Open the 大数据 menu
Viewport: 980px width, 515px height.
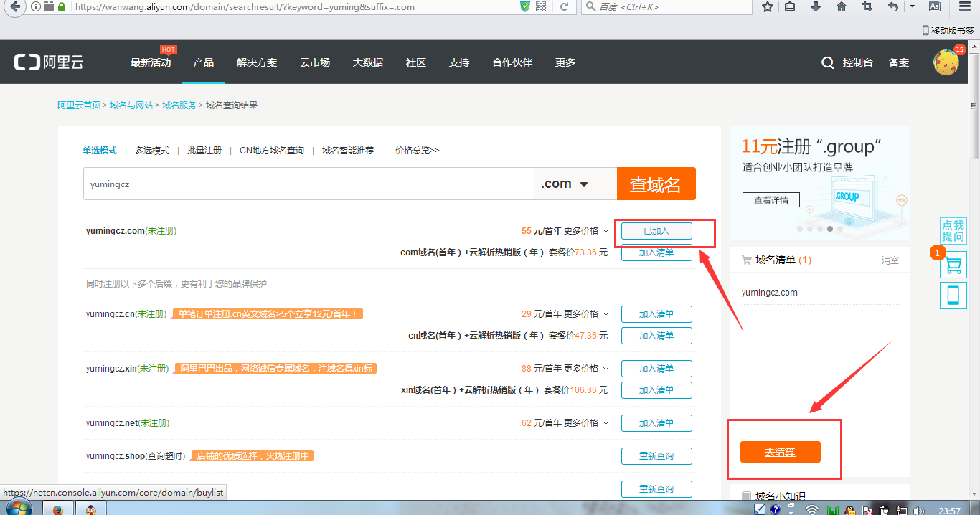(368, 62)
